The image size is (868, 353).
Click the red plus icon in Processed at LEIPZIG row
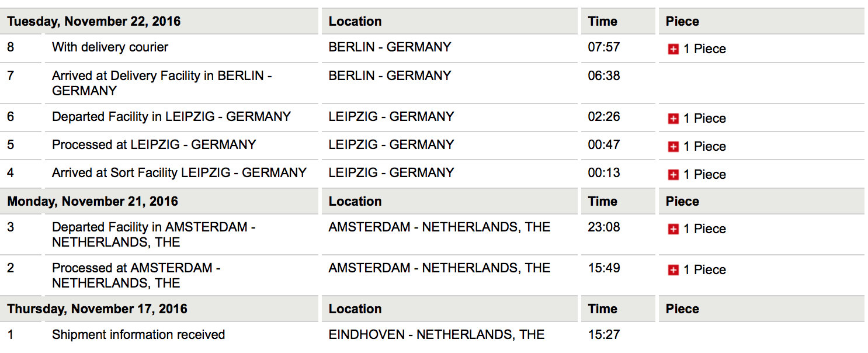[673, 147]
